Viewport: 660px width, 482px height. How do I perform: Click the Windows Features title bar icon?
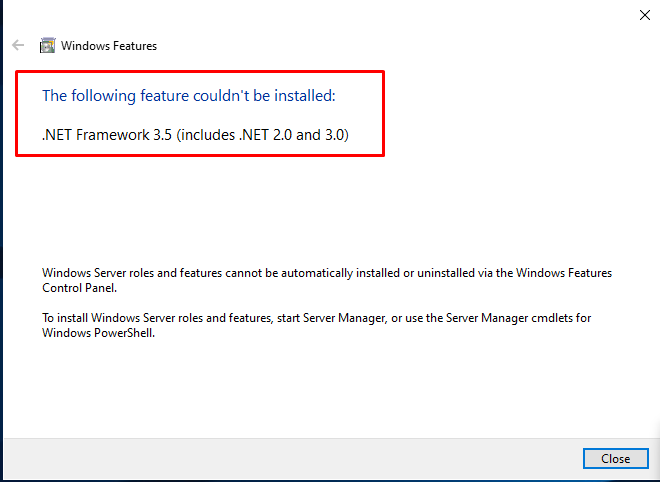point(47,45)
